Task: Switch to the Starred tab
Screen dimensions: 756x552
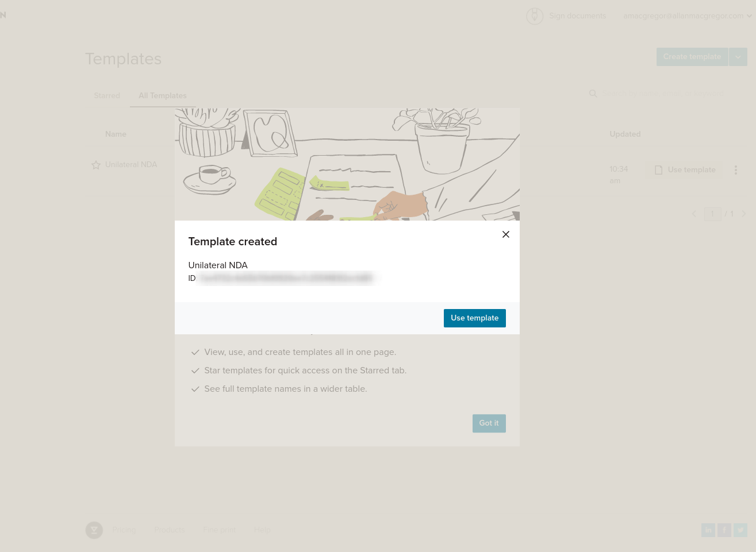Action: (x=107, y=96)
